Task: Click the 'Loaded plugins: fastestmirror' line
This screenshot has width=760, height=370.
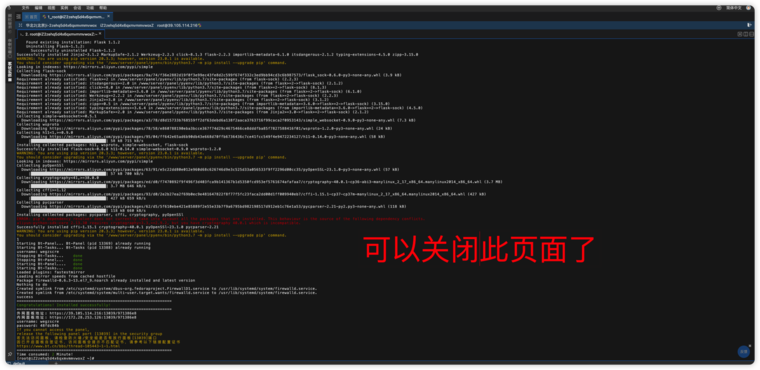Action: tap(50, 272)
